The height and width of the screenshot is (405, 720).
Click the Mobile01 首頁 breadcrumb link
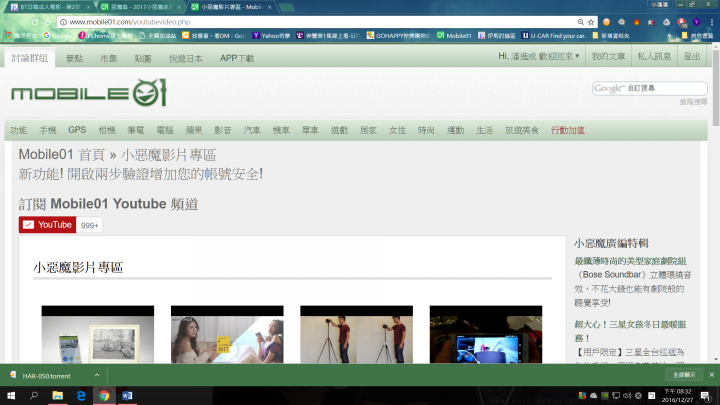click(62, 155)
